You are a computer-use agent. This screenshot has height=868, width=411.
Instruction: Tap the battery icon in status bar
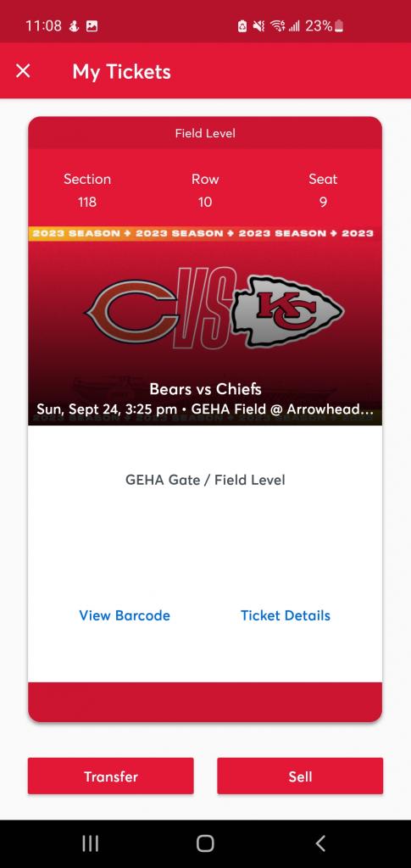click(x=338, y=26)
